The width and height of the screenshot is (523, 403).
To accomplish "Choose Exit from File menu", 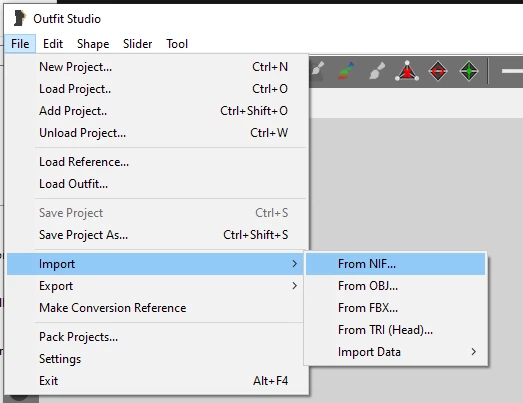I will click(157, 381).
